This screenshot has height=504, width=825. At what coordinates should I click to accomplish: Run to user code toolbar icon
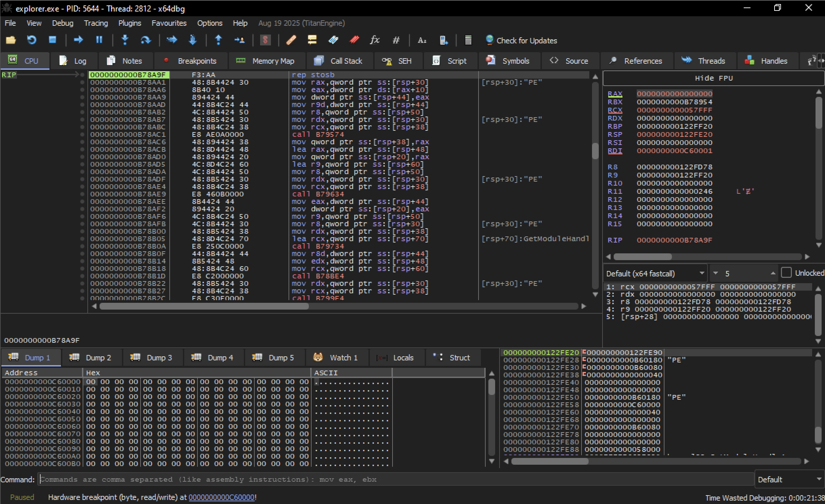239,40
